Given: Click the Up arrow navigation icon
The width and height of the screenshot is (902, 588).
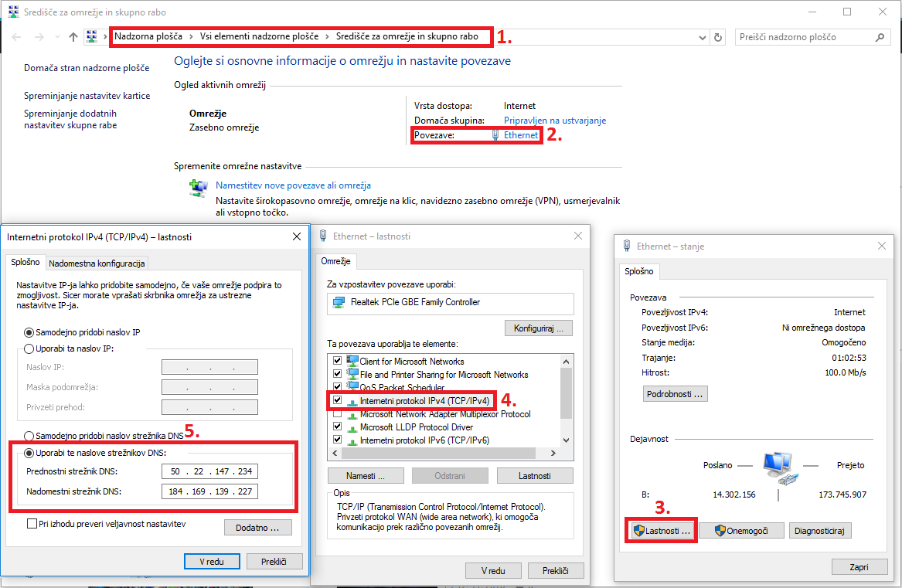Looking at the screenshot, I should (73, 37).
